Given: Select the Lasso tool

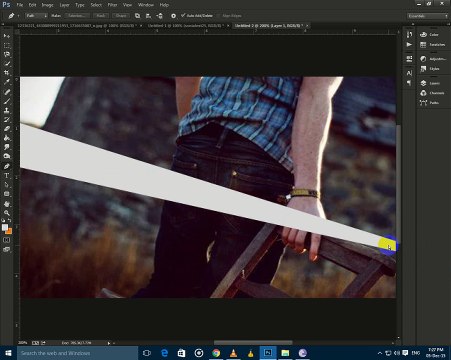Looking at the screenshot, I should (7, 54).
